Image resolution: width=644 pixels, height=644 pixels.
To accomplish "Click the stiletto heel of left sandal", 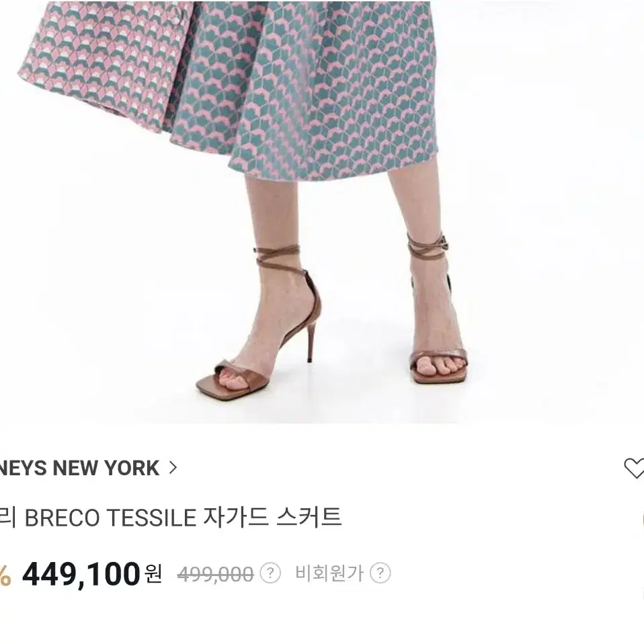I will pyautogui.click(x=311, y=341).
